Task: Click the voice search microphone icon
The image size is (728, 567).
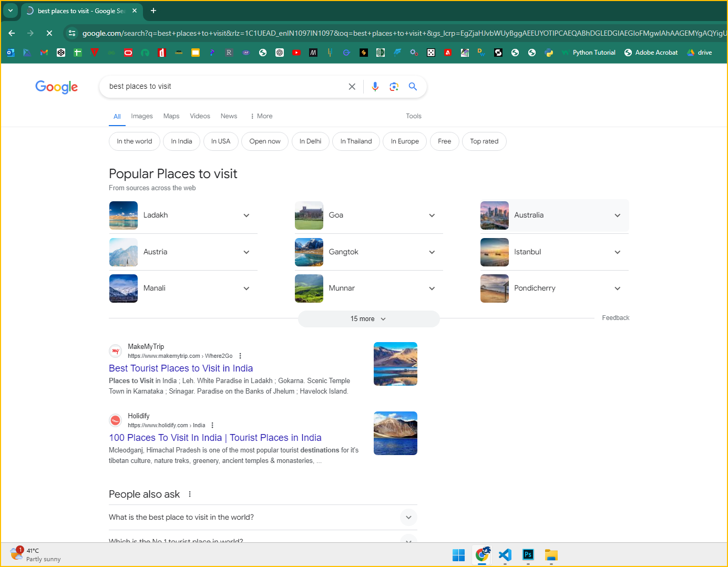Action: (x=375, y=87)
